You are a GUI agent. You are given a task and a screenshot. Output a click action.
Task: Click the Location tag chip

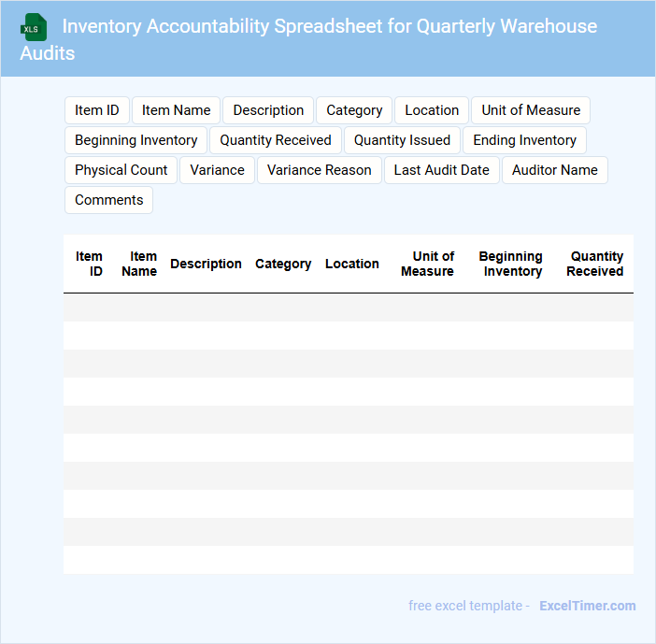(x=432, y=110)
